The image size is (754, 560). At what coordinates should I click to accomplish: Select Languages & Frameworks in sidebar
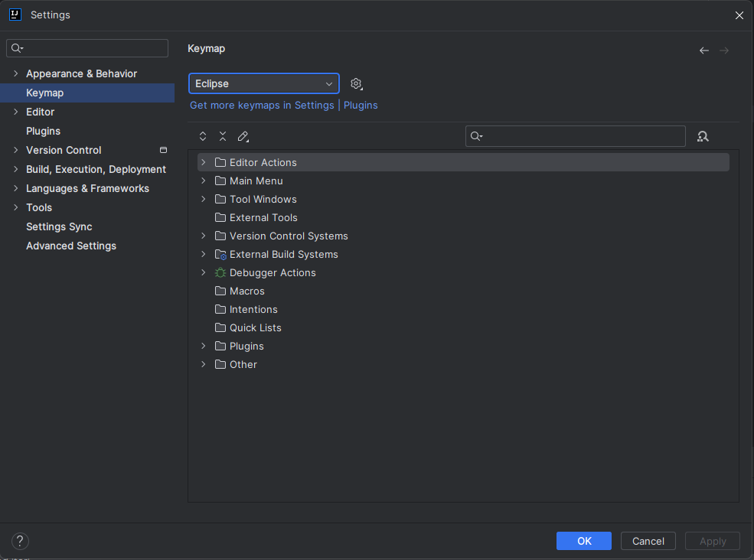[x=87, y=188]
